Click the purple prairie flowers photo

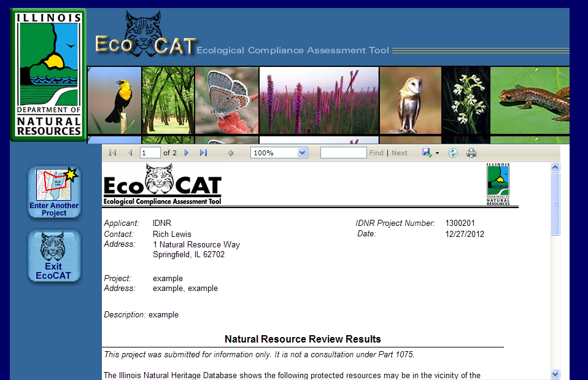(x=319, y=100)
